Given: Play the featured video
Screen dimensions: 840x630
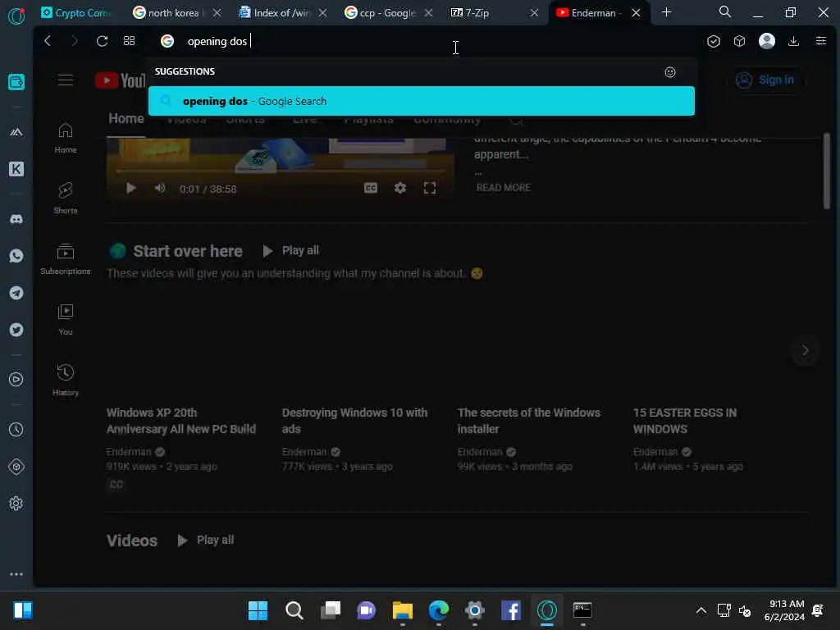Looking at the screenshot, I should (130, 188).
